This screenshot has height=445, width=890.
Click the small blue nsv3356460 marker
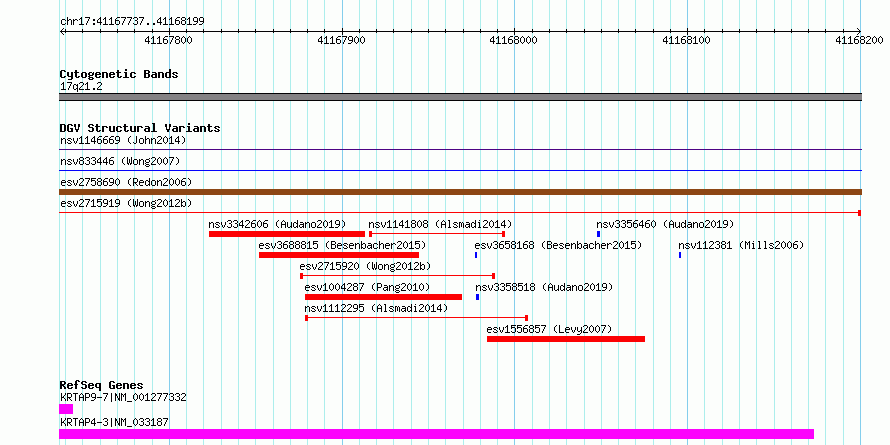(598, 234)
